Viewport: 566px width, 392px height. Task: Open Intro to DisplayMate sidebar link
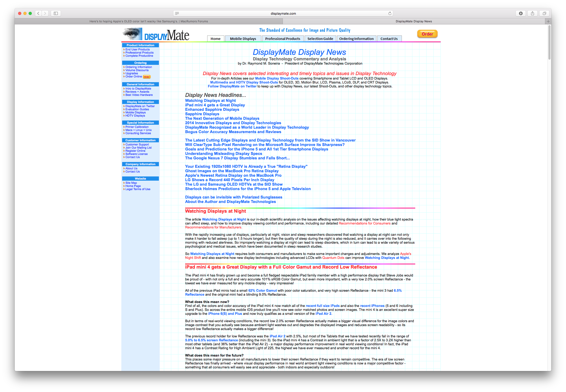tap(138, 88)
